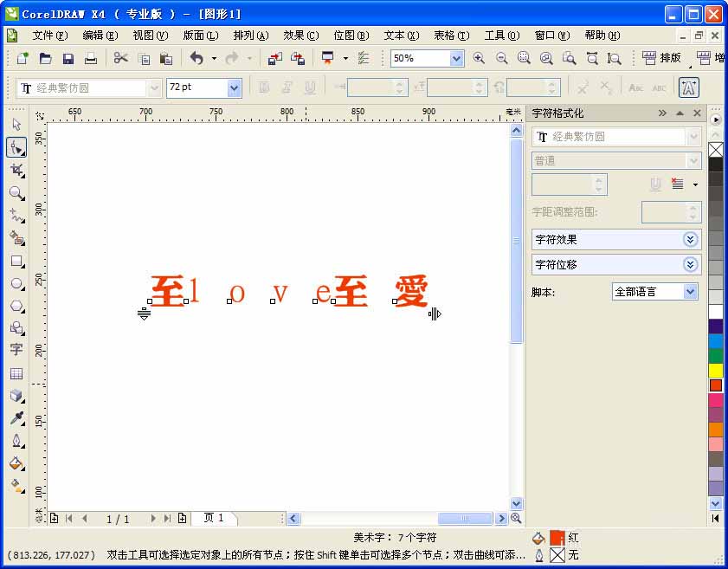Image resolution: width=728 pixels, height=569 pixels.
Task: Select the Freehand tool
Action: (16, 216)
